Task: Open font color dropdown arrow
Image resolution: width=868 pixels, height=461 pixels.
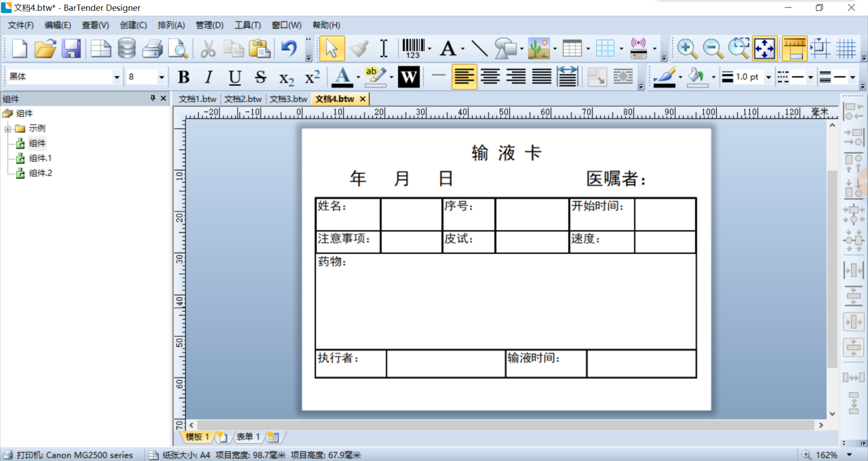Action: coord(358,77)
